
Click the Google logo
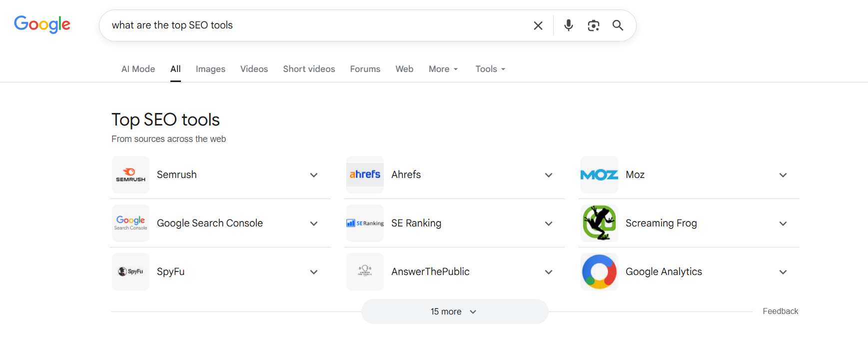42,24
